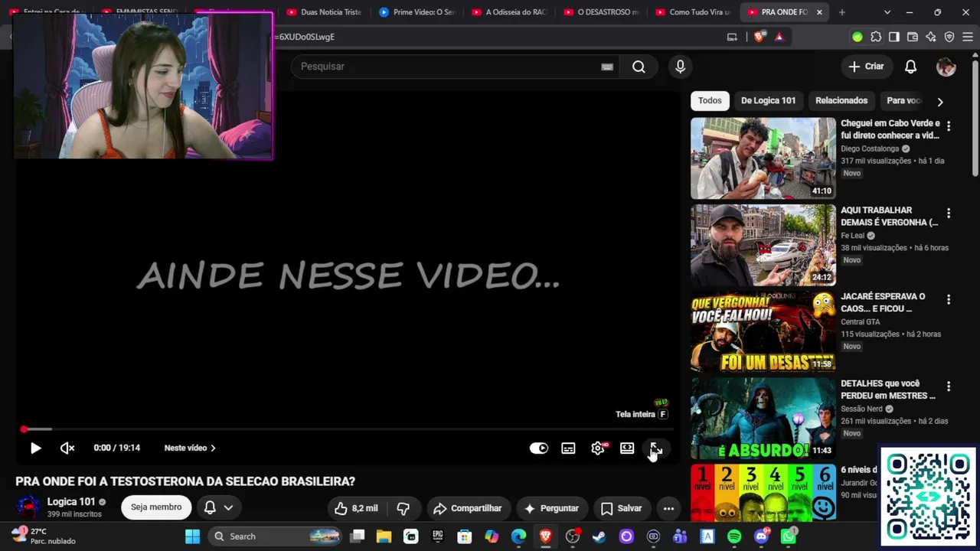Like the video with the 8,2 mil thumbs-up
980x551 pixels.
point(357,508)
